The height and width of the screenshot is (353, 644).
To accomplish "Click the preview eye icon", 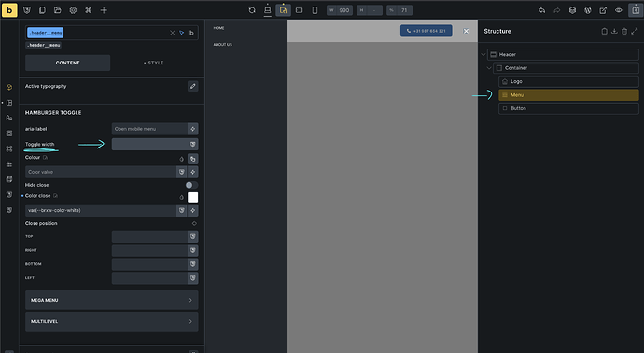I will click(619, 10).
